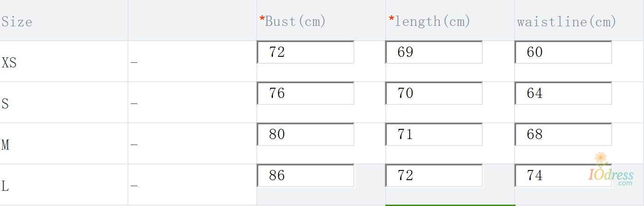Select the S bust field showing 76
This screenshot has width=644, height=206.
pyautogui.click(x=305, y=93)
